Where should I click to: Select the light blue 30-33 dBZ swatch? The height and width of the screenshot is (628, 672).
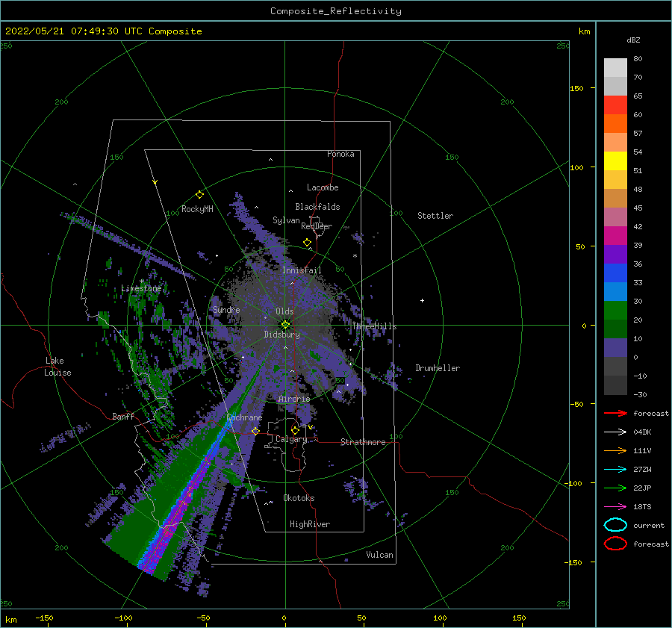(615, 292)
